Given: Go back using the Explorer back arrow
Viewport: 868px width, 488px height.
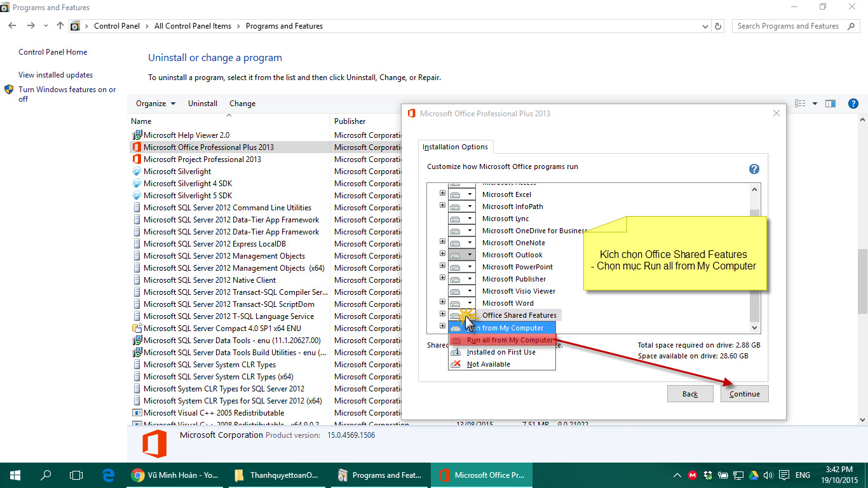Looking at the screenshot, I should 12,26.
